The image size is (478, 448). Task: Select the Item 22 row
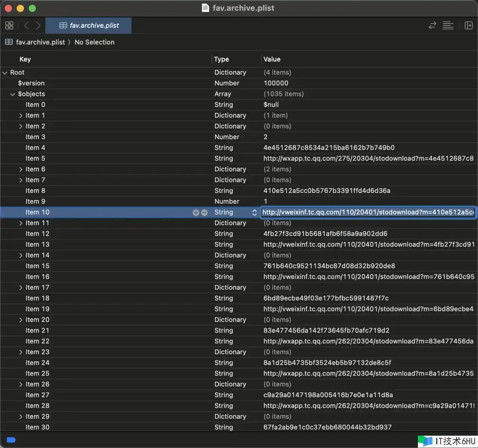click(37, 341)
